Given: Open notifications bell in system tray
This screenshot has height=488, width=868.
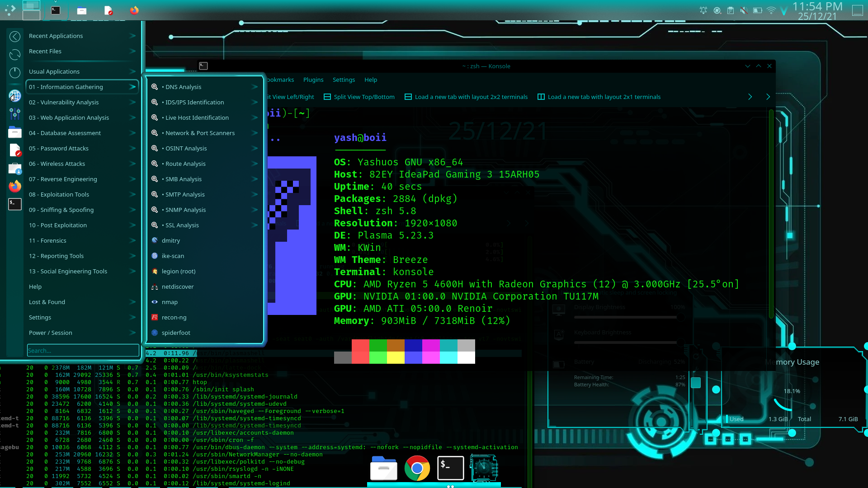Looking at the screenshot, I should [703, 10].
